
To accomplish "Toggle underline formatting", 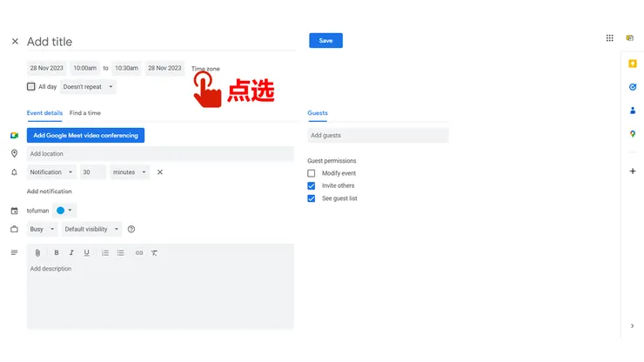I will click(86, 253).
